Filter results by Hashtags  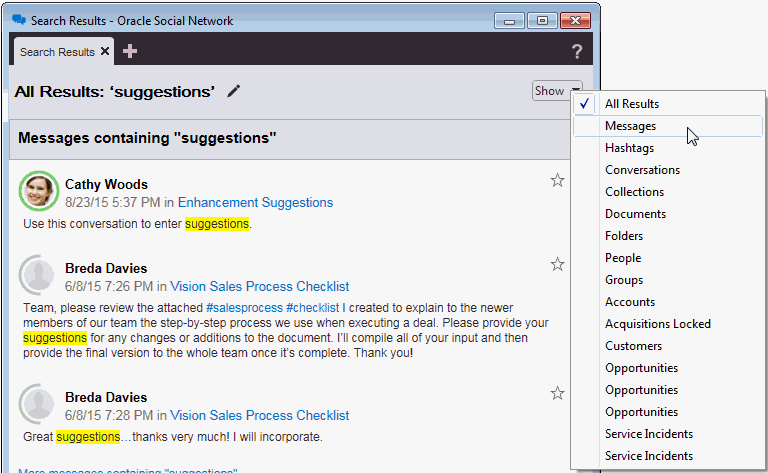point(668,148)
